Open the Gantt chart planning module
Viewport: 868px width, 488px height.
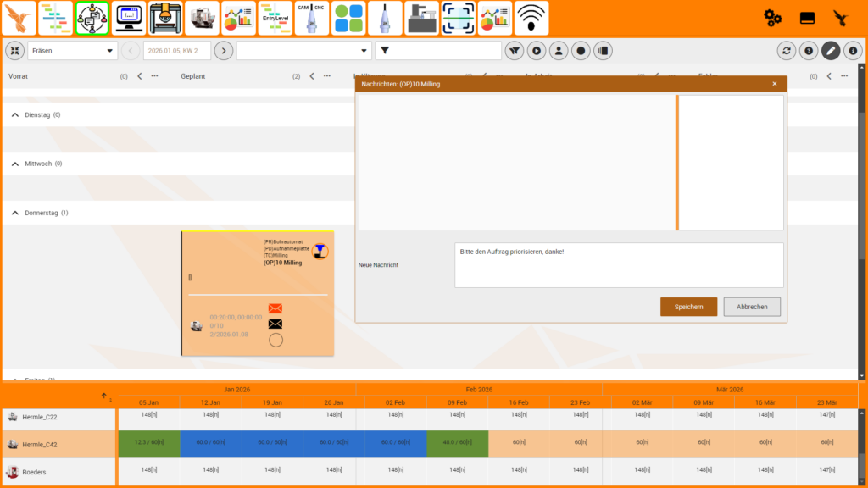56,18
